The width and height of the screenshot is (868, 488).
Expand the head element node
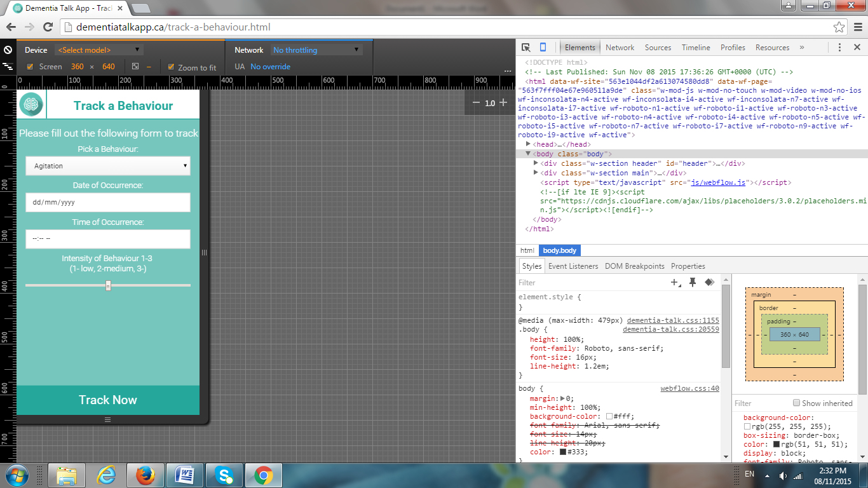pos(529,144)
